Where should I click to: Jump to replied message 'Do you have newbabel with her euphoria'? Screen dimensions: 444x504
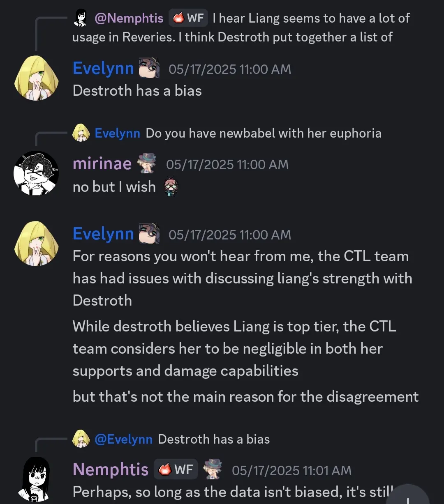point(264,133)
